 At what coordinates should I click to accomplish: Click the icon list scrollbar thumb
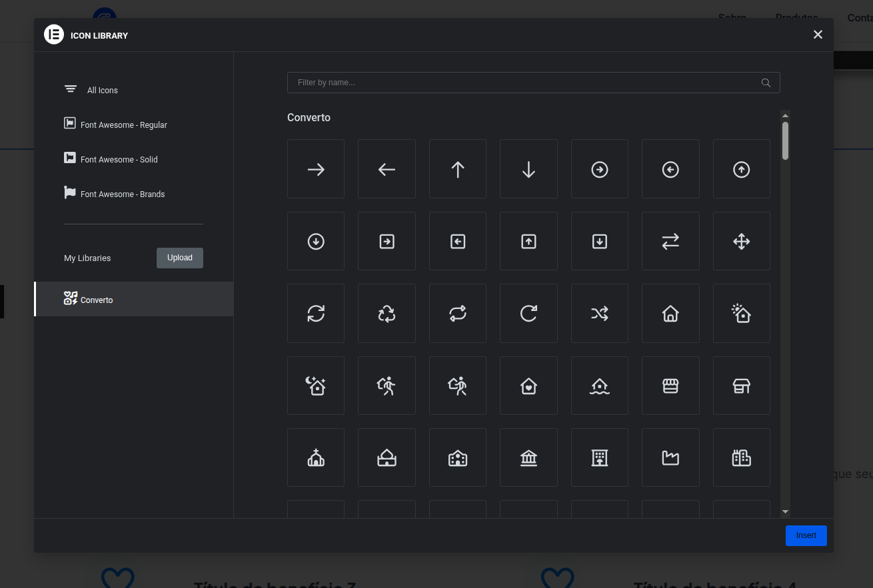pyautogui.click(x=786, y=141)
